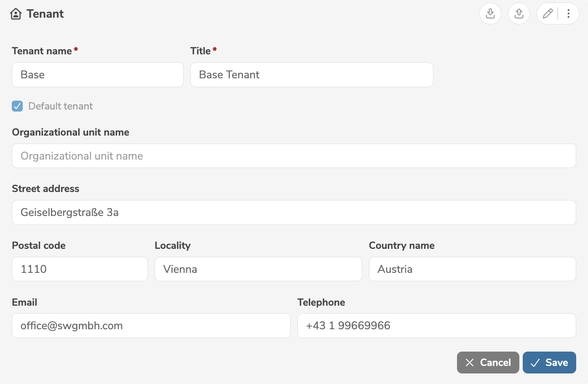The width and height of the screenshot is (588, 384).
Task: Click the pencil edit icon
Action: click(x=548, y=13)
